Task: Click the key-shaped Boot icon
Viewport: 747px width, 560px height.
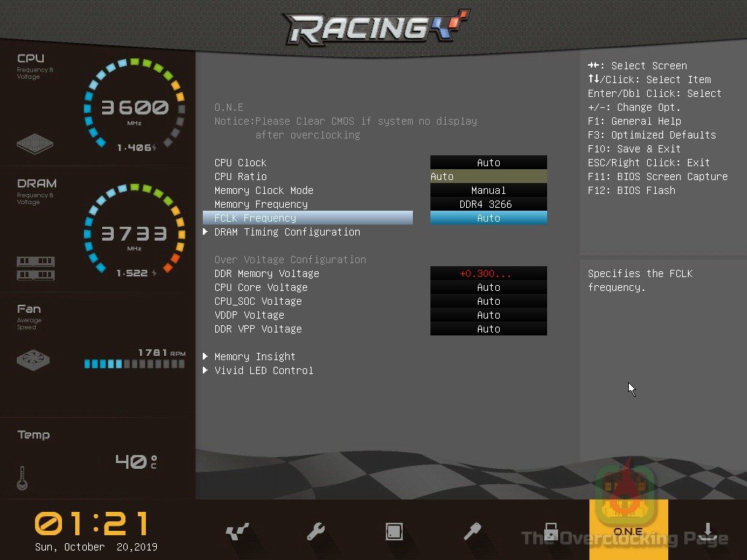Action: tap(473, 532)
